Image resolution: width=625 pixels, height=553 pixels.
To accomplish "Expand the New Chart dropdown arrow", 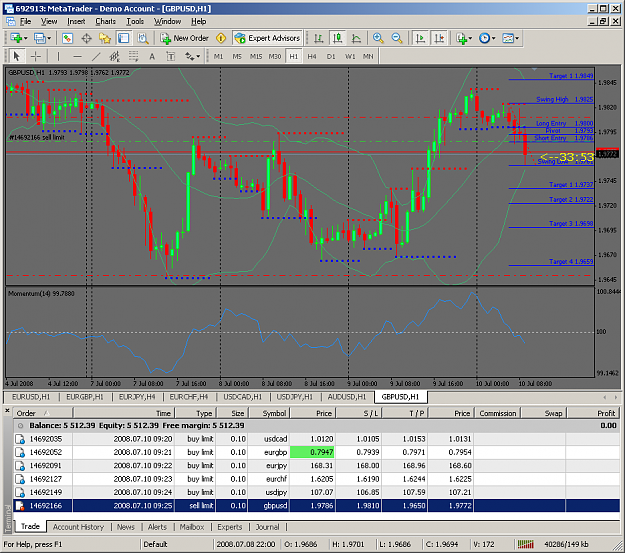I will 26,39.
